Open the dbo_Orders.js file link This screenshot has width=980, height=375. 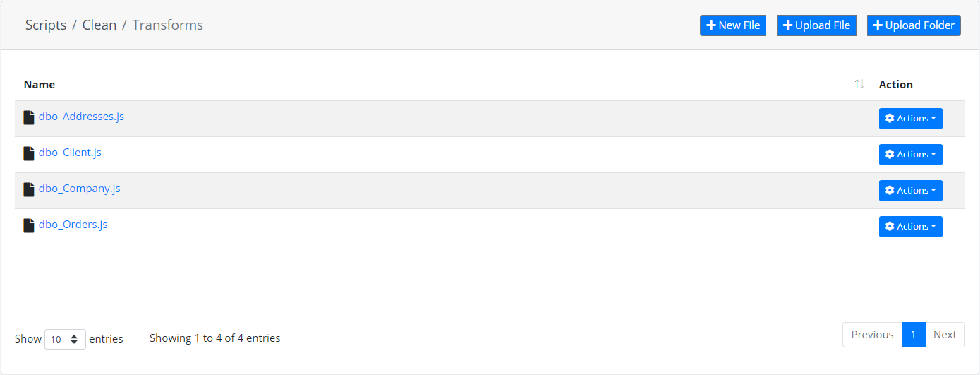[73, 224]
